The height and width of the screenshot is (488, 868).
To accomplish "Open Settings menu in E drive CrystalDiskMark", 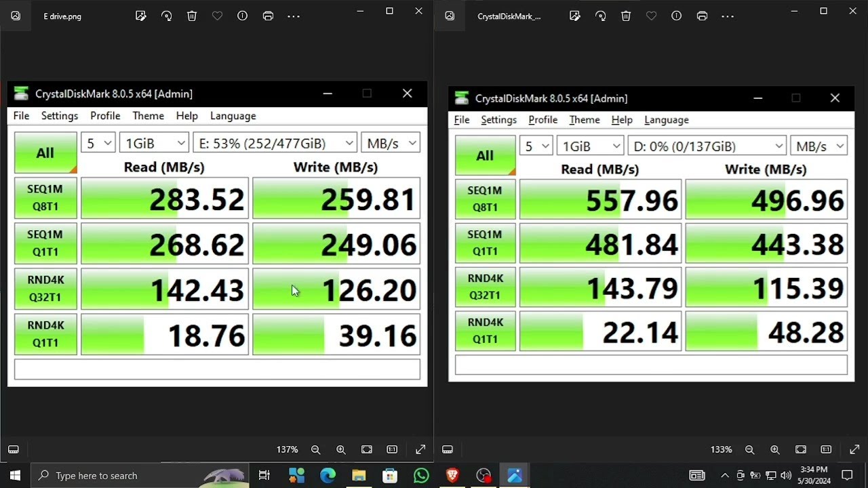I will (x=60, y=116).
